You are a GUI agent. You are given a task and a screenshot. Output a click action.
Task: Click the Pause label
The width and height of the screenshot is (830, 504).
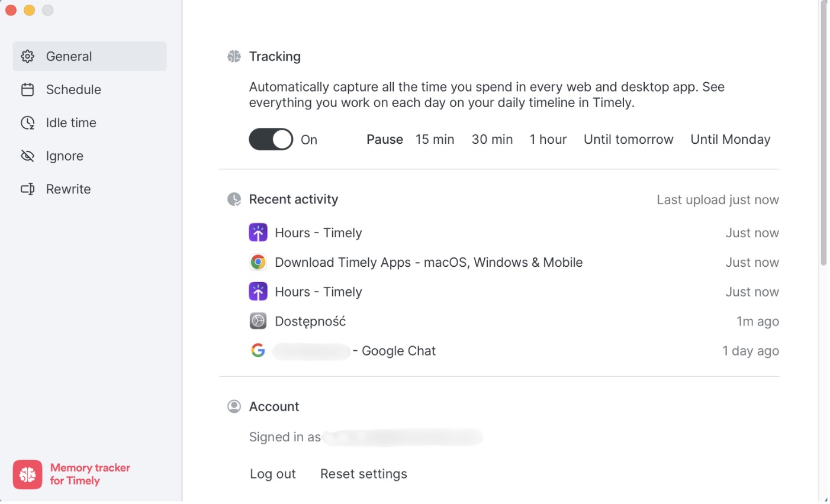385,140
